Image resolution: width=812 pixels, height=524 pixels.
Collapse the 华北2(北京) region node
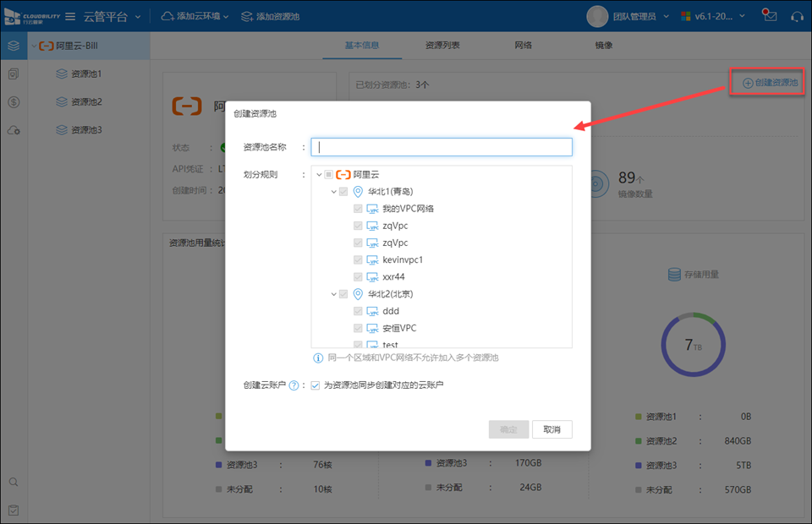pyautogui.click(x=333, y=294)
